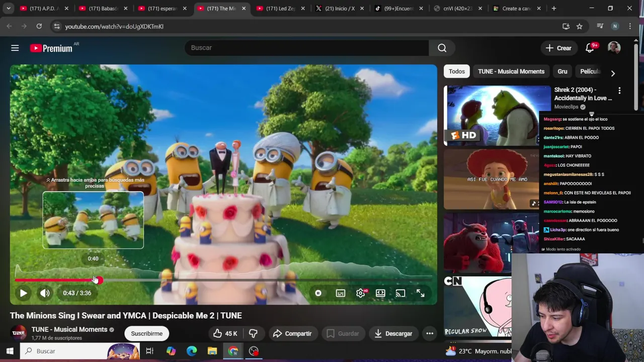Download the video with Descargar
644x362 pixels.
tap(393, 333)
